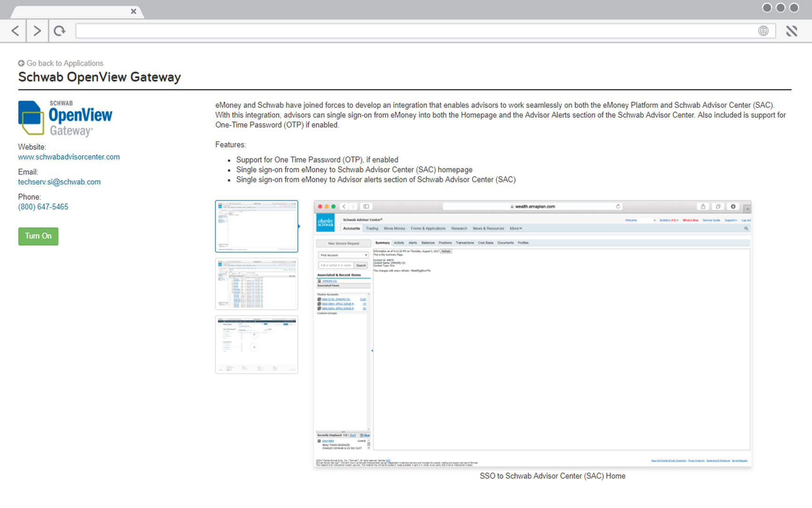The height and width of the screenshot is (508, 812).
Task: Click the wealth.emaplan.com address in the preview
Action: click(535, 207)
